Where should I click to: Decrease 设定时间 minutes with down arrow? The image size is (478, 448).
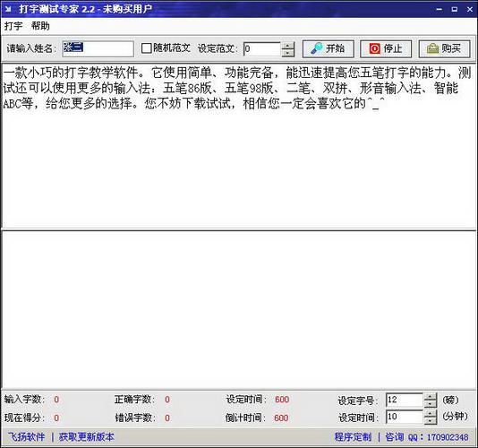(x=431, y=421)
